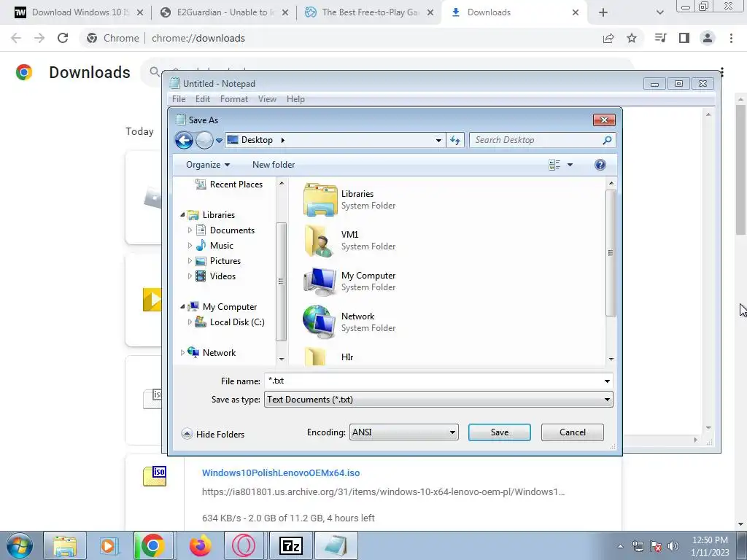
Task: Expand the Network tree node
Action: pos(182,353)
